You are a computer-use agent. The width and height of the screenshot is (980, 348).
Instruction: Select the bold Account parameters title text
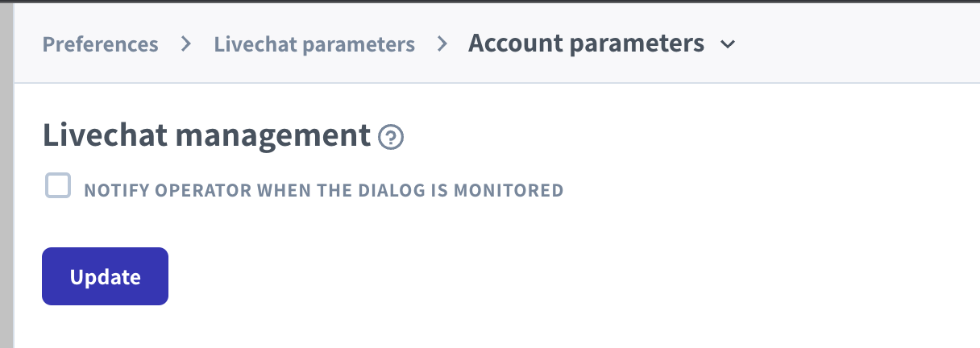(x=586, y=43)
